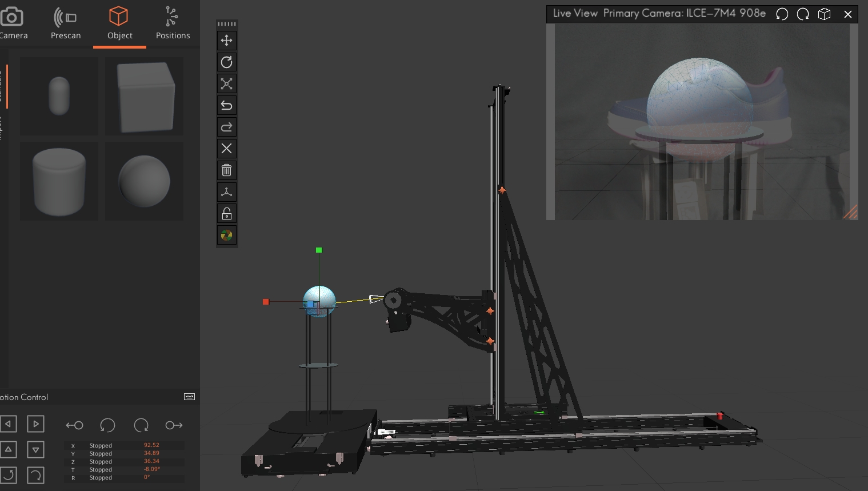Screen dimensions: 868x491
Task: Click the Redo arrow in the toolbar
Action: pyautogui.click(x=227, y=127)
